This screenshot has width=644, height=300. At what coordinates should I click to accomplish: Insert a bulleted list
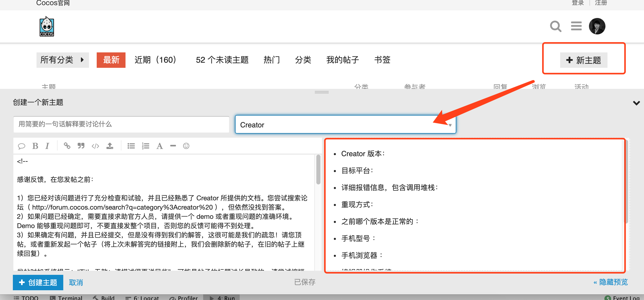(x=131, y=146)
